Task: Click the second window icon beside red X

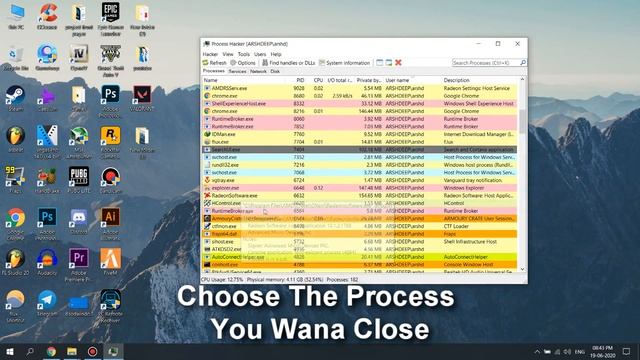Action: [389, 62]
